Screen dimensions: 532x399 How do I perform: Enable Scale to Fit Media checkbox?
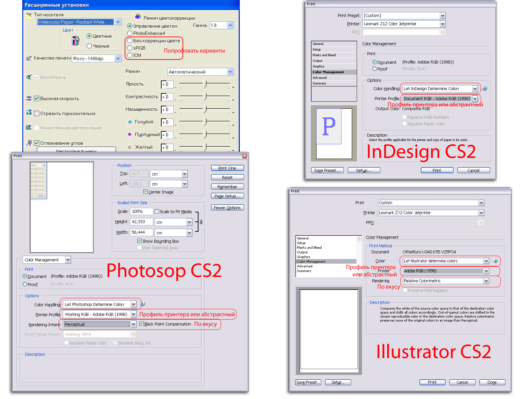[157, 211]
